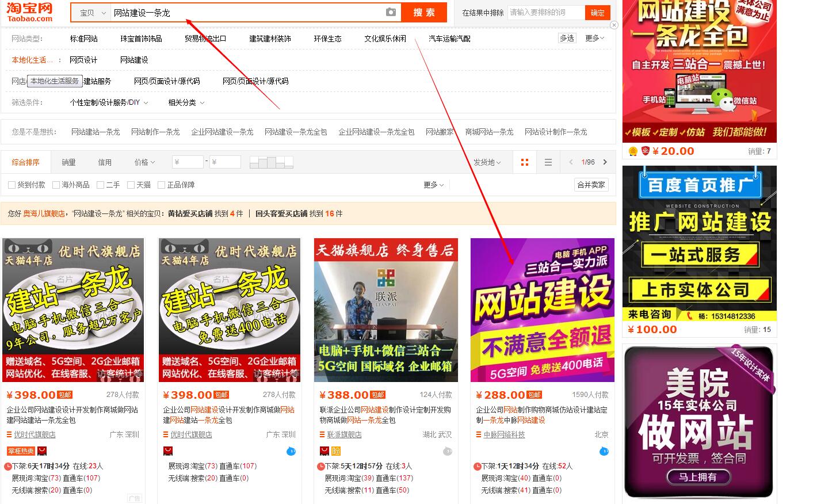The image size is (817, 504).
Task: Click clock icon of 下架:1天12时34分 listing
Action: pos(478,467)
